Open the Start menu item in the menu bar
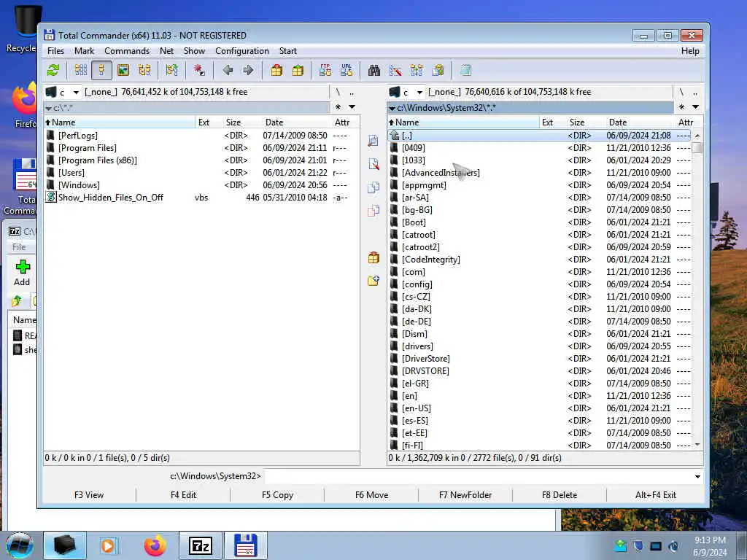This screenshot has width=747, height=560. 287,51
